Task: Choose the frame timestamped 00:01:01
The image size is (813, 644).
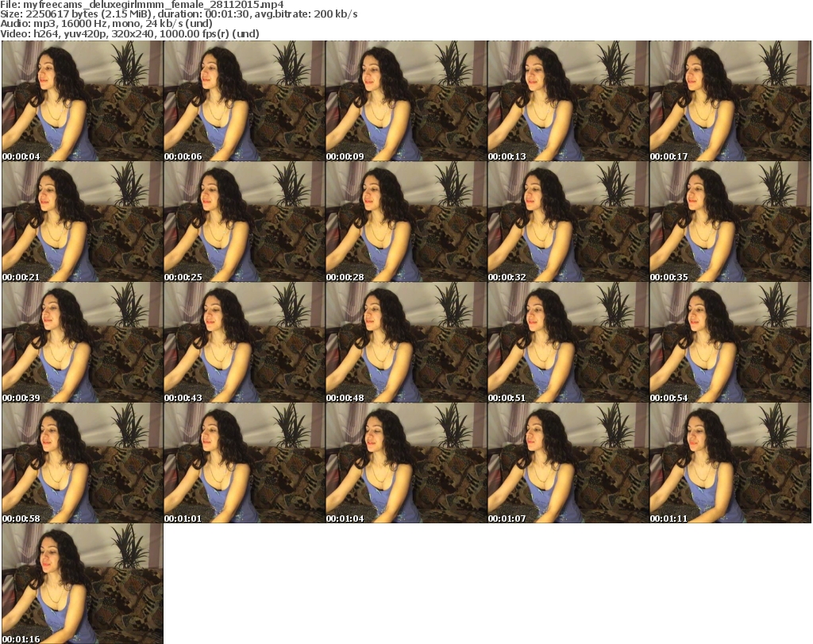Action: 245,463
